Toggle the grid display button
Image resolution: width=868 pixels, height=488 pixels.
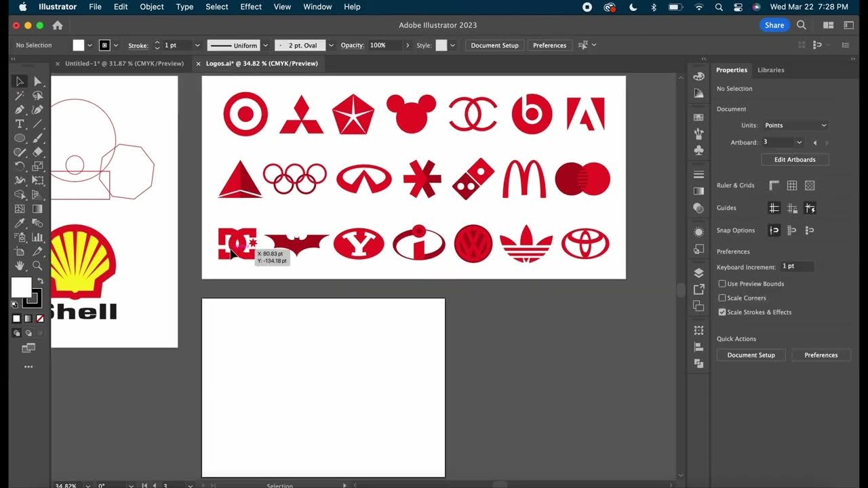tap(792, 186)
